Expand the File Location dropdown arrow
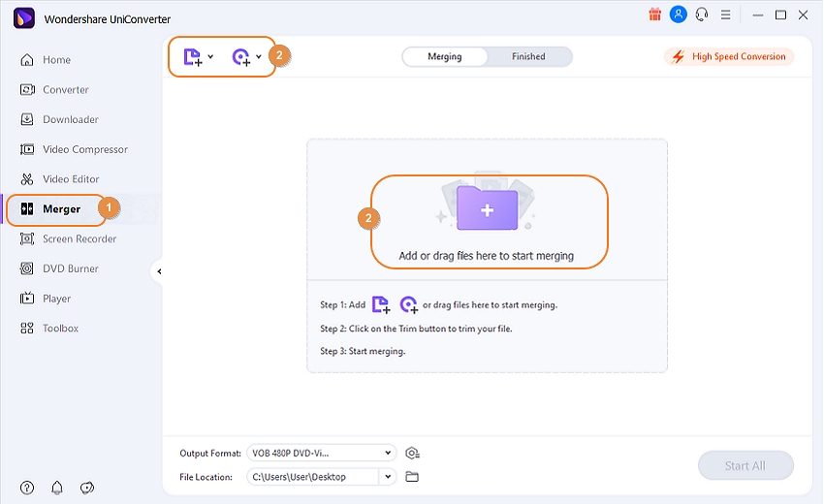This screenshot has width=824, height=504. 388,477
